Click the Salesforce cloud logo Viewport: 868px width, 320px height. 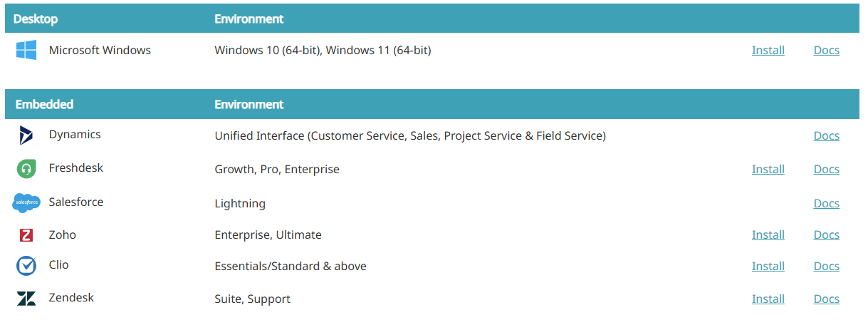[26, 203]
